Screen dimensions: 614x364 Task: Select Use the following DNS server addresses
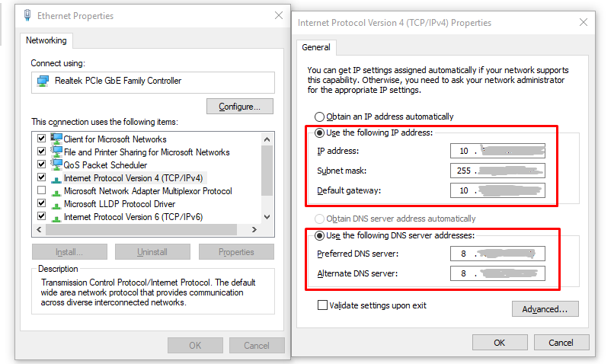320,235
